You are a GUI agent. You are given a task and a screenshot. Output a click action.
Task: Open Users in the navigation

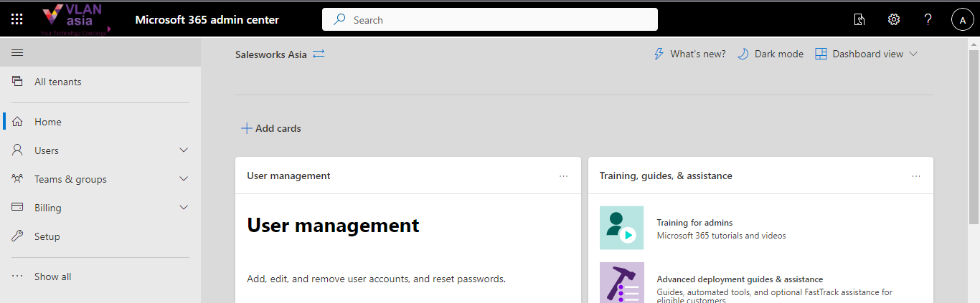click(x=100, y=150)
